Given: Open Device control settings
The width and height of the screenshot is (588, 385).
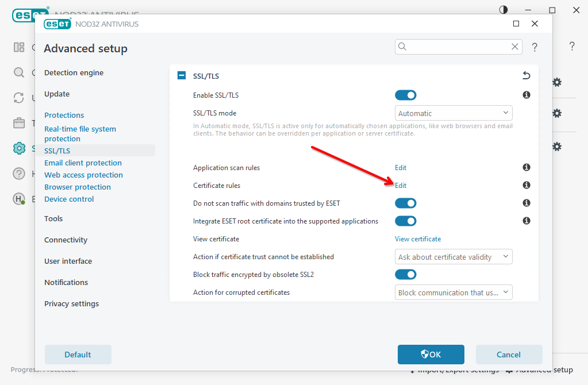Looking at the screenshot, I should [x=69, y=199].
